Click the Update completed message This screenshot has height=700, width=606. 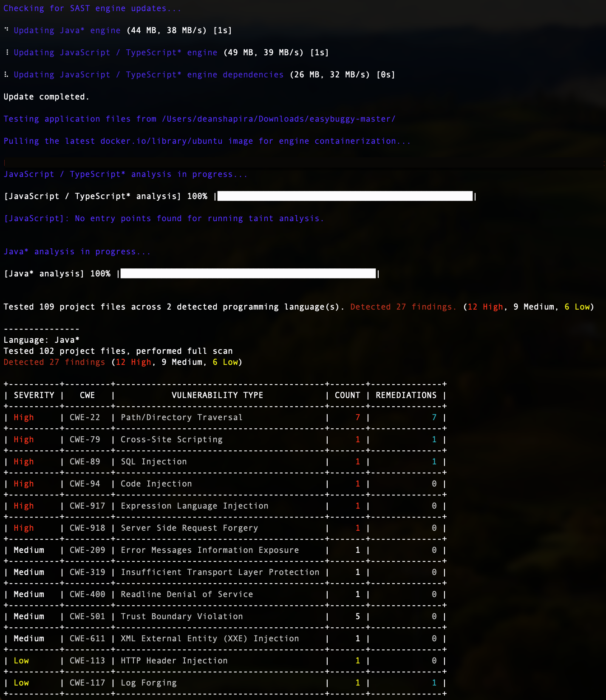coord(46,97)
